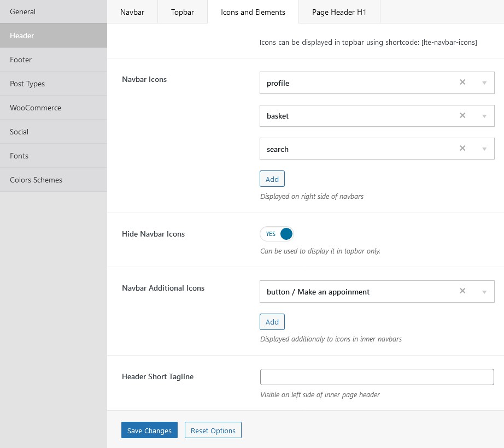Click the Navbar Additional Icons label

[163, 288]
